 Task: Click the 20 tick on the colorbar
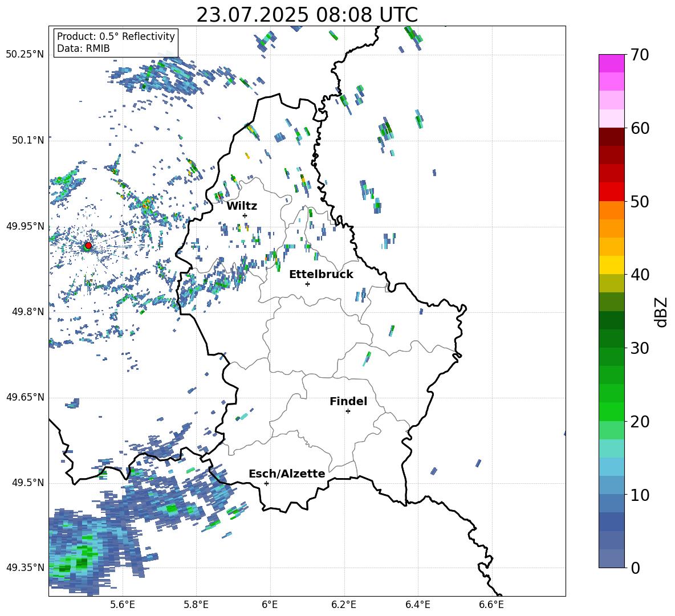pyautogui.click(x=640, y=422)
